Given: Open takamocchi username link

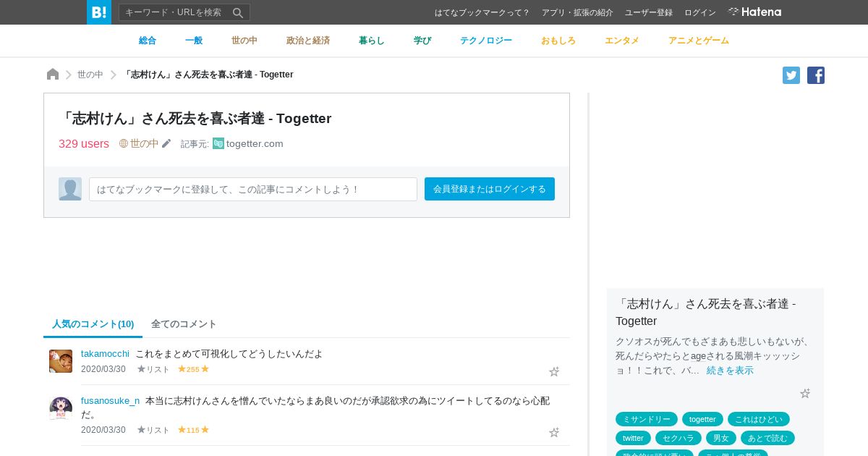Looking at the screenshot, I should (105, 353).
